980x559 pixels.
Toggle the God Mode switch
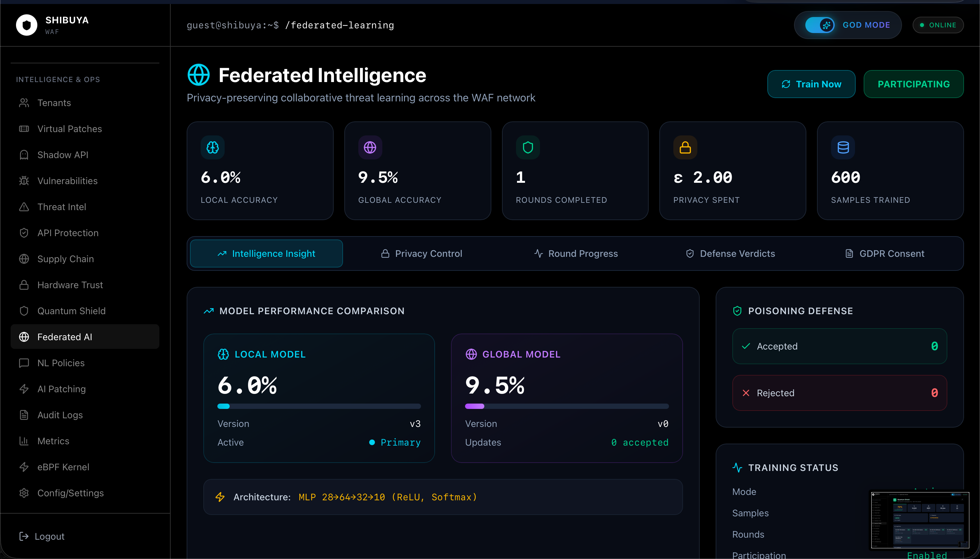(x=820, y=25)
